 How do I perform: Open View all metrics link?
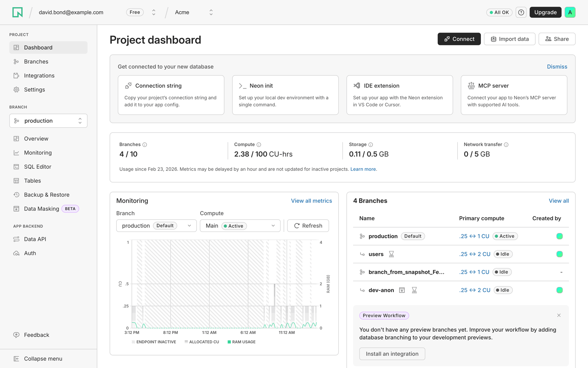pos(311,201)
